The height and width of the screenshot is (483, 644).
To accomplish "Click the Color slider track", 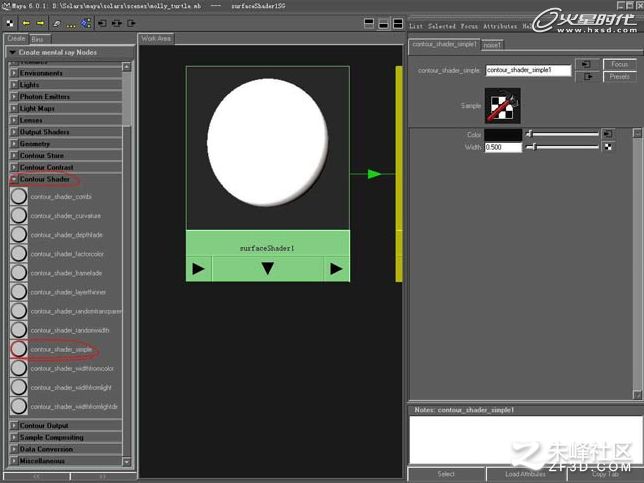I will pos(562,134).
